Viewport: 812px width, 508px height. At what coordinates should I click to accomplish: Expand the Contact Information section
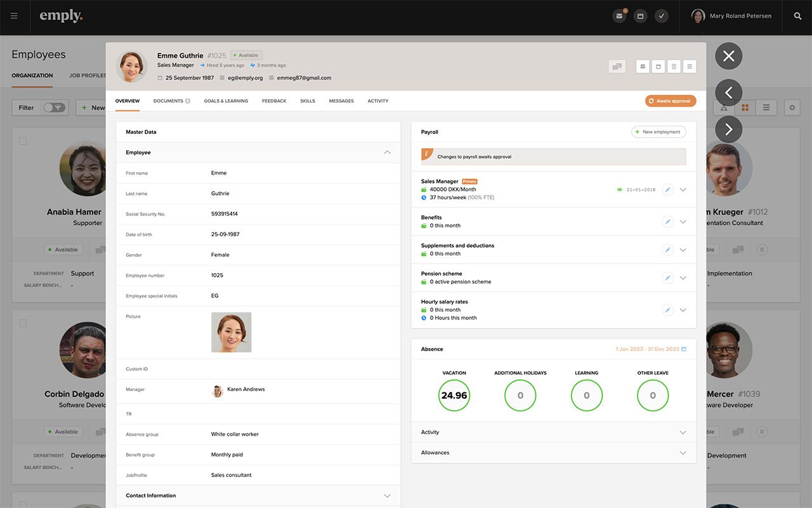coord(387,495)
